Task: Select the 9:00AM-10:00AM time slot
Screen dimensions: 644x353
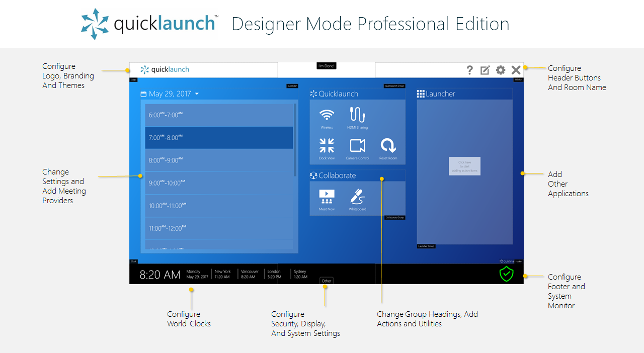Action: coord(219,183)
